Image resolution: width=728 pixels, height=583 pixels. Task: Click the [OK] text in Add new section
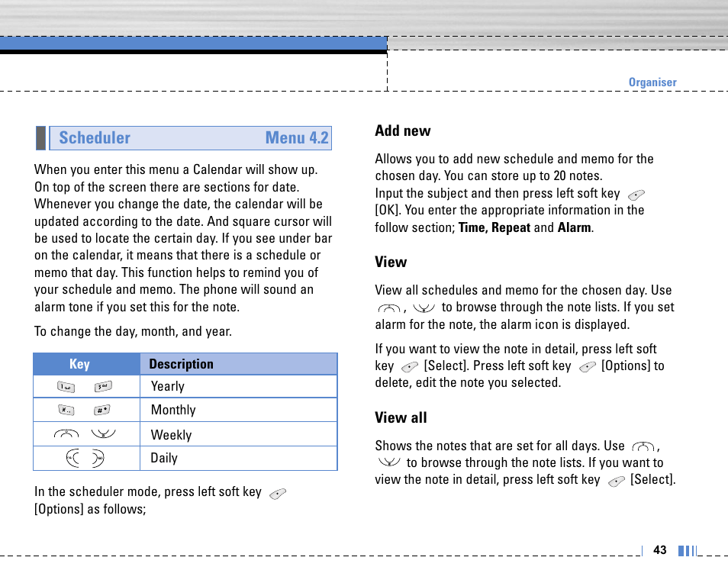[x=386, y=211]
